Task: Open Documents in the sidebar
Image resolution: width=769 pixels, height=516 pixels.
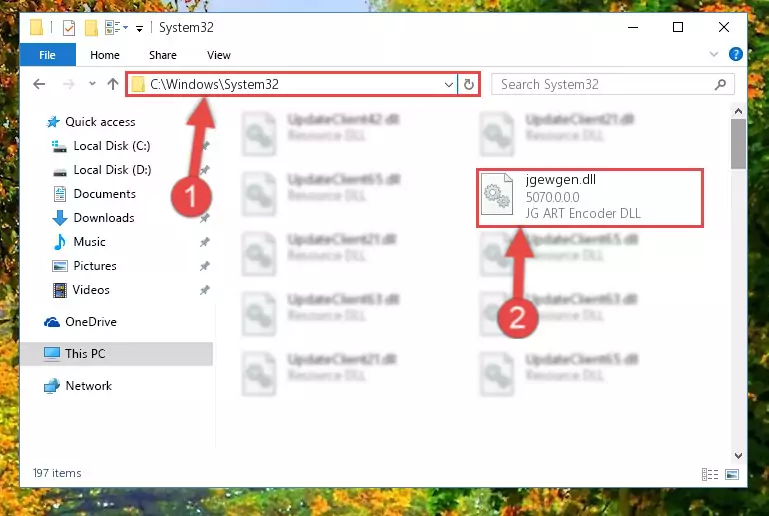Action: (x=104, y=194)
